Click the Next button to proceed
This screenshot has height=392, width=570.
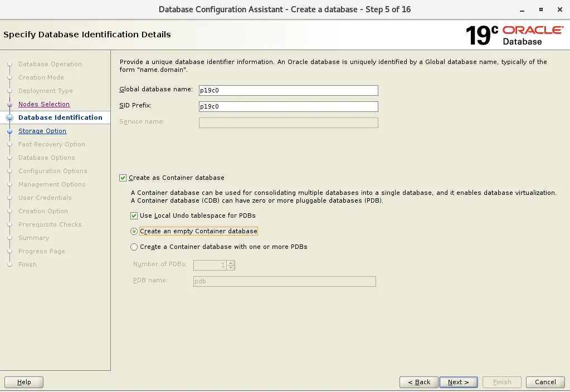[457, 382]
